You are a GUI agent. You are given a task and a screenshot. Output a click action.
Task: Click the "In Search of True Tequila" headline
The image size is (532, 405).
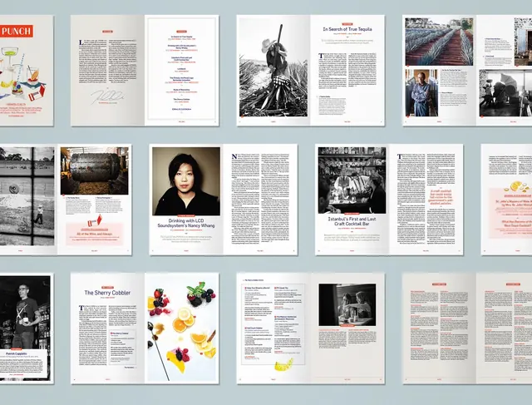[347, 29]
